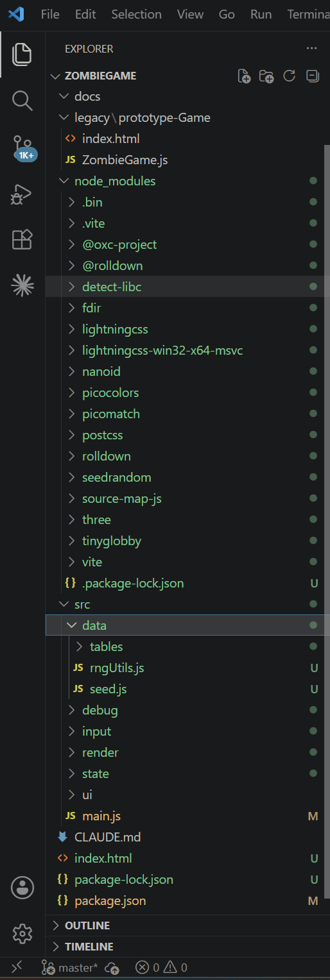Collapse all folders in Explorer
Screen dimensions: 330x980
[312, 76]
